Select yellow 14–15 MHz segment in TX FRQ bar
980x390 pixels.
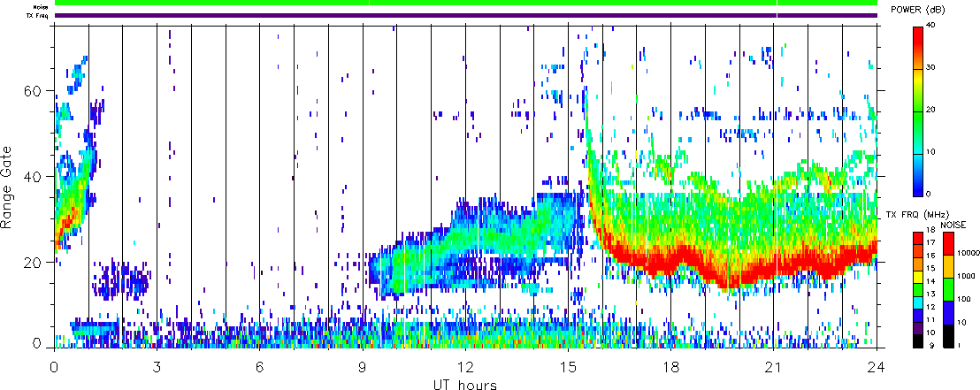pyautogui.click(x=919, y=276)
